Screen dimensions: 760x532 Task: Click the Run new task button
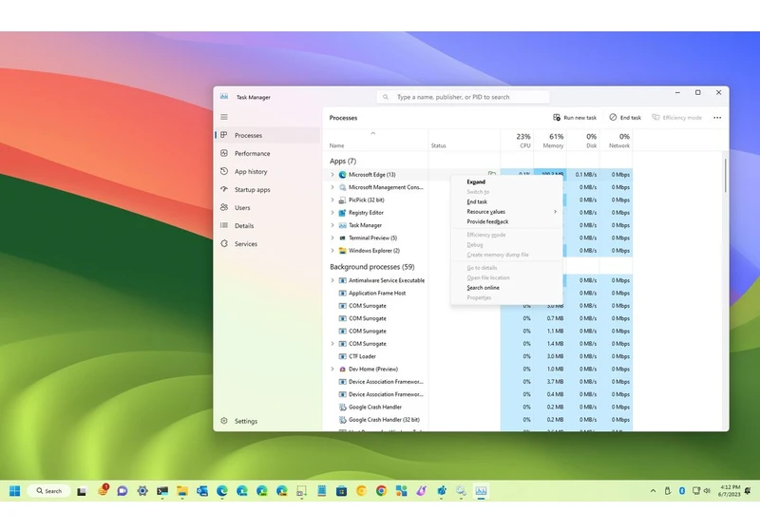pos(575,118)
